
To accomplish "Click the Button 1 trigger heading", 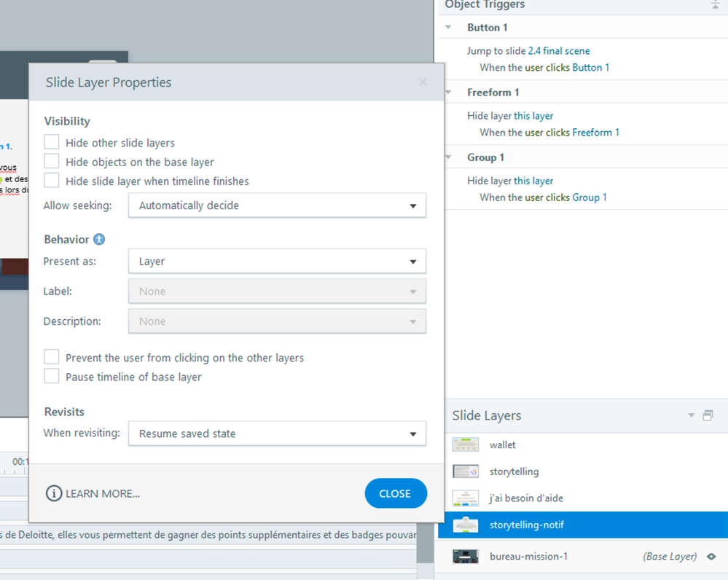I will pyautogui.click(x=488, y=28).
